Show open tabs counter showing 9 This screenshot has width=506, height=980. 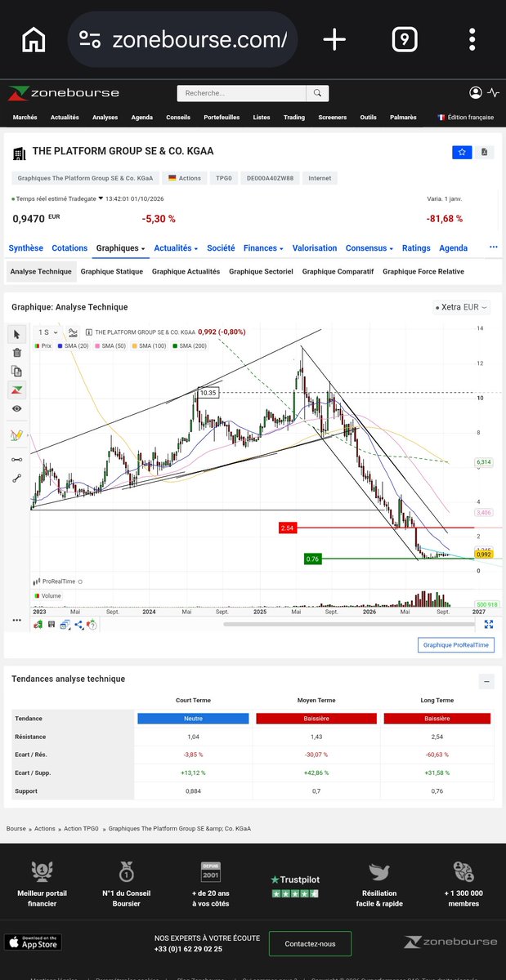pos(405,39)
